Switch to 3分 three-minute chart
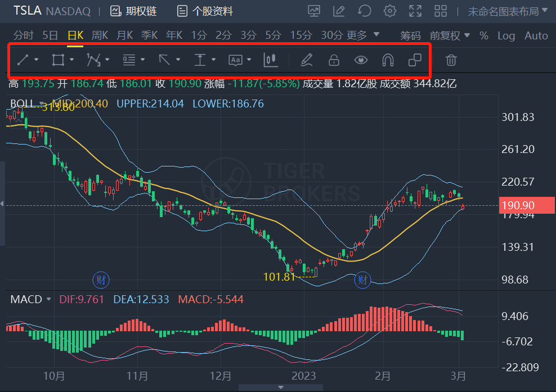This screenshot has height=392, width=556. pyautogui.click(x=248, y=35)
